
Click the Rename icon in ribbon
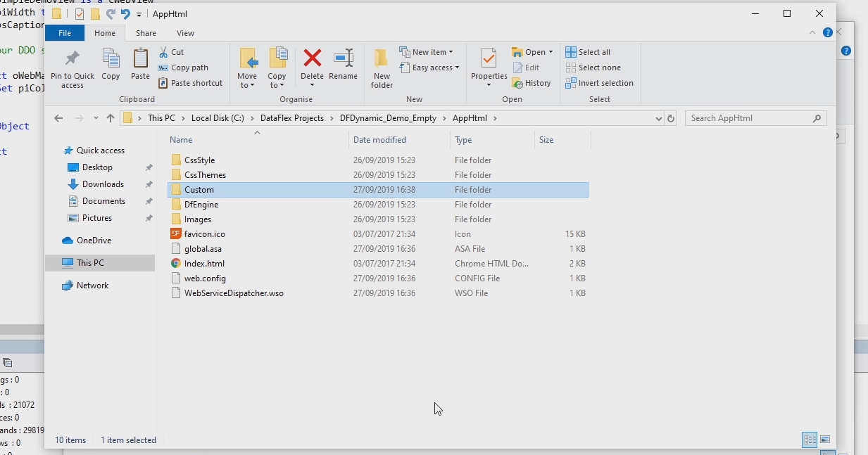pos(343,59)
